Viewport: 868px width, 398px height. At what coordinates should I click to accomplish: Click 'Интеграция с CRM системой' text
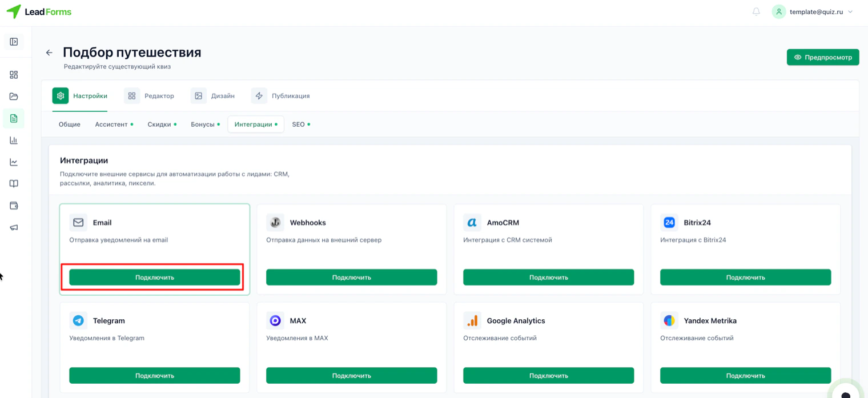coord(508,240)
